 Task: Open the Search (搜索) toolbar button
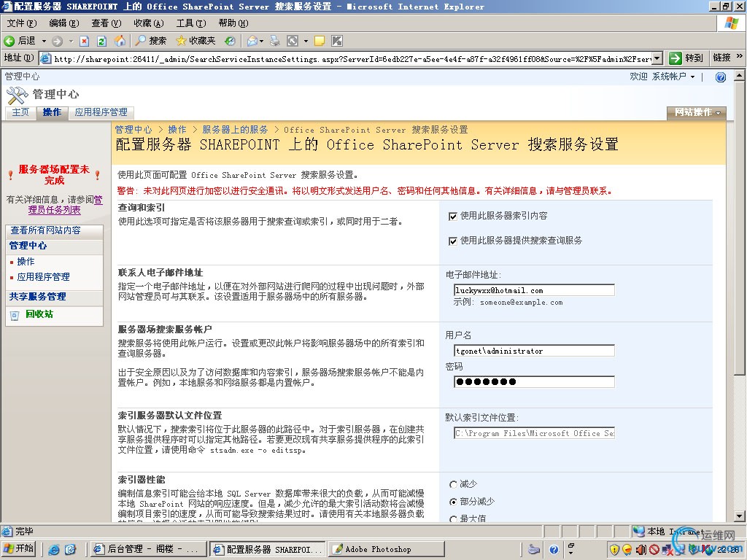click(x=150, y=41)
